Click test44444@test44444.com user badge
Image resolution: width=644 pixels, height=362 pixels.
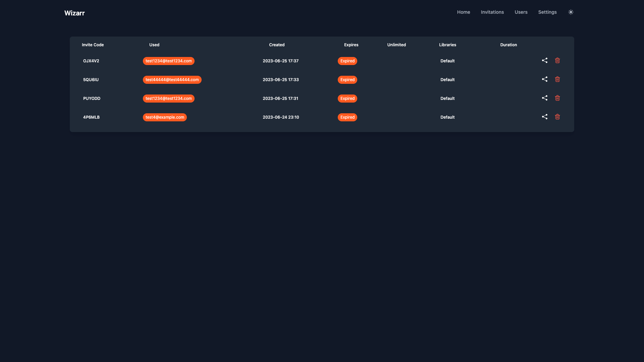point(172,80)
